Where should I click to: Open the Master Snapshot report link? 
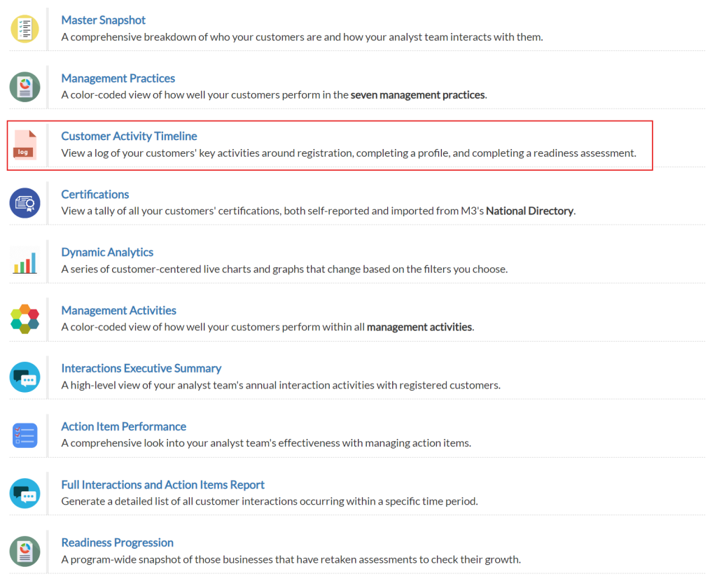click(104, 20)
